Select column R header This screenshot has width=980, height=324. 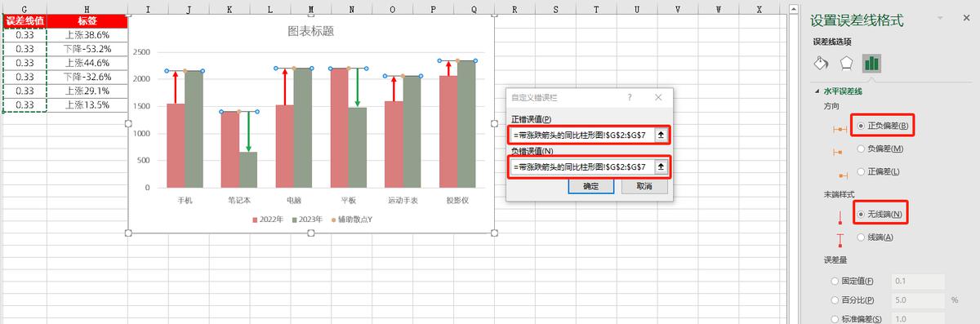click(x=515, y=9)
